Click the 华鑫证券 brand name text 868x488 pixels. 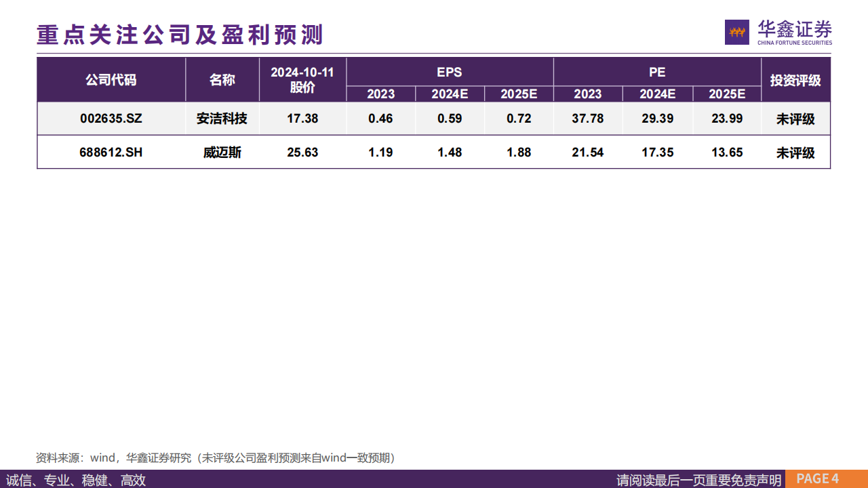pyautogui.click(x=795, y=29)
